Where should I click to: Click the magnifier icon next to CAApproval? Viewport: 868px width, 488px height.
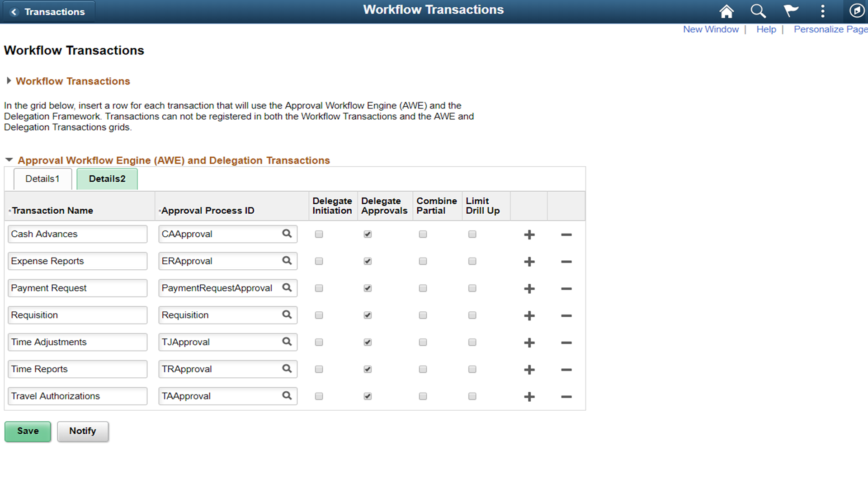pos(288,233)
